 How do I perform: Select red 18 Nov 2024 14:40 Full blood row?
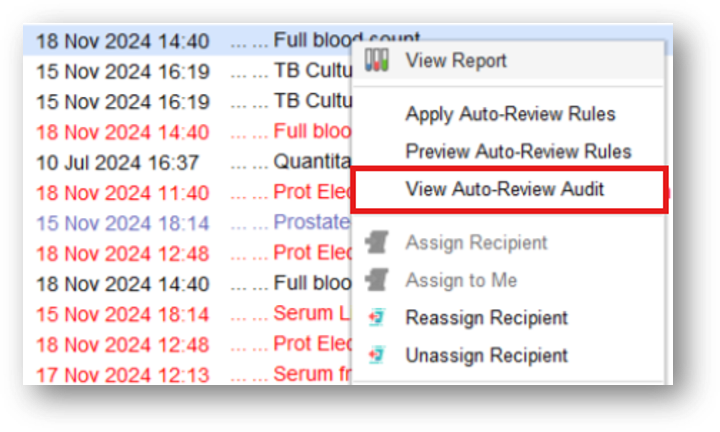point(188,132)
